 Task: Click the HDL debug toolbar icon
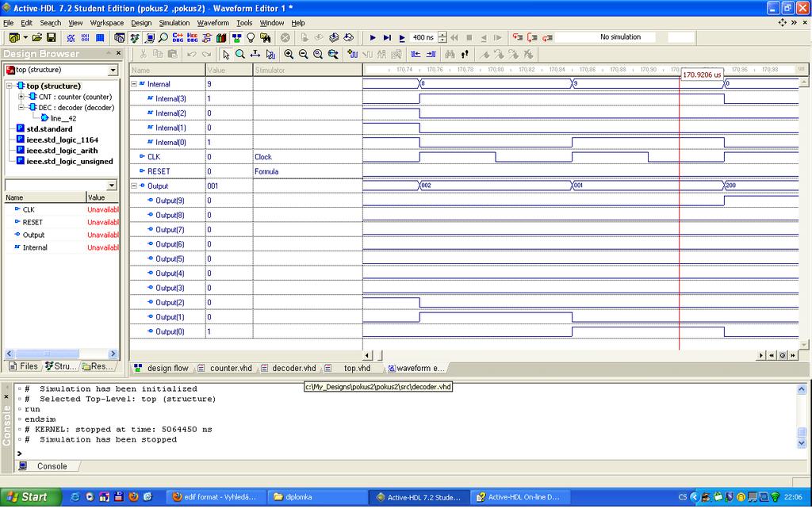point(192,37)
